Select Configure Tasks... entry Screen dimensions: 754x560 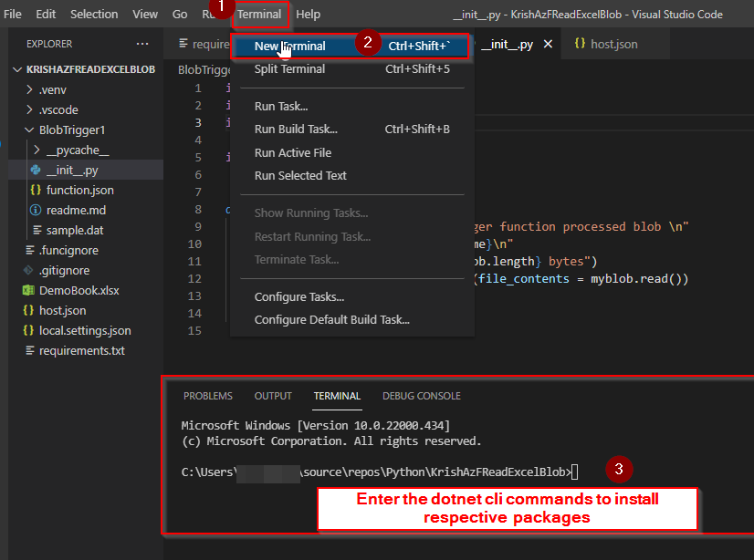352,296
